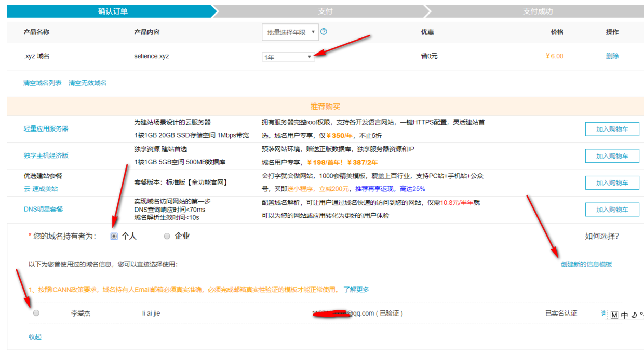Image resolution: width=644 pixels, height=352 pixels.
Task: Click 创建新的信息模板 link
Action: (x=586, y=265)
